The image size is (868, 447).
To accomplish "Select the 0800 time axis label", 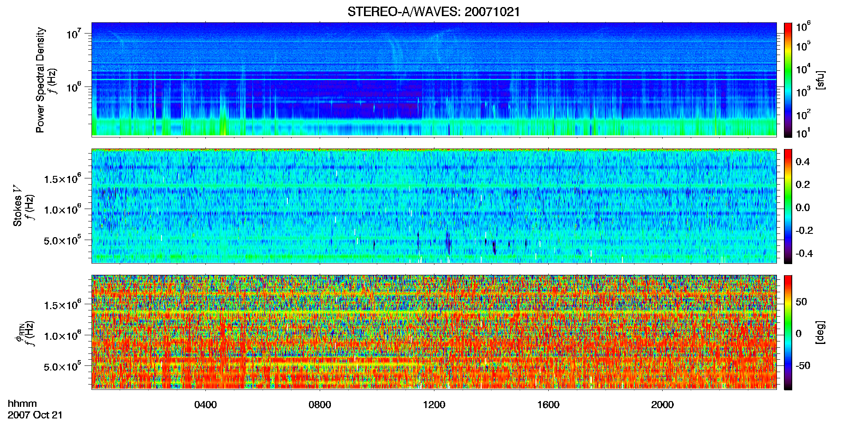I will 320,405.
